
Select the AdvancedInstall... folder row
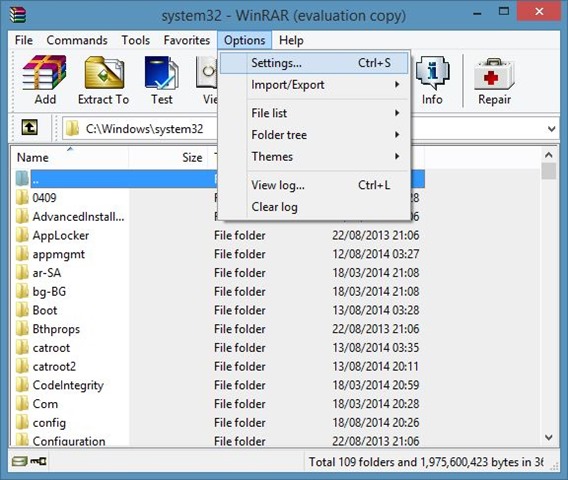78,217
